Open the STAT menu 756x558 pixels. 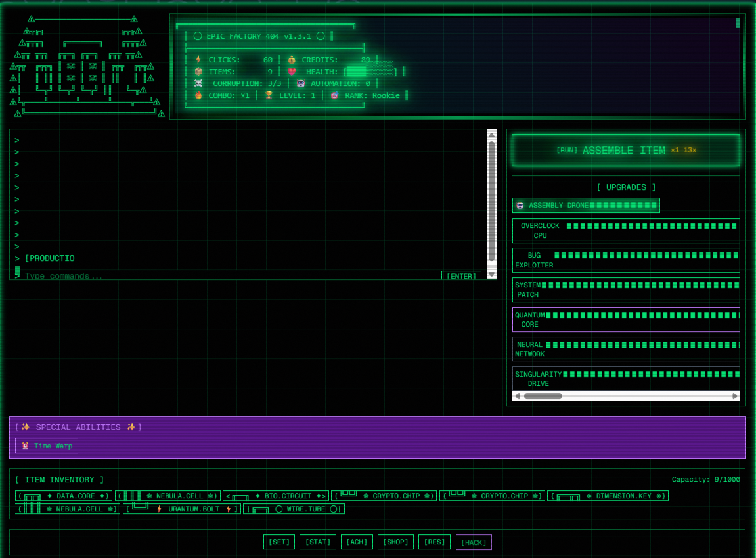point(318,542)
